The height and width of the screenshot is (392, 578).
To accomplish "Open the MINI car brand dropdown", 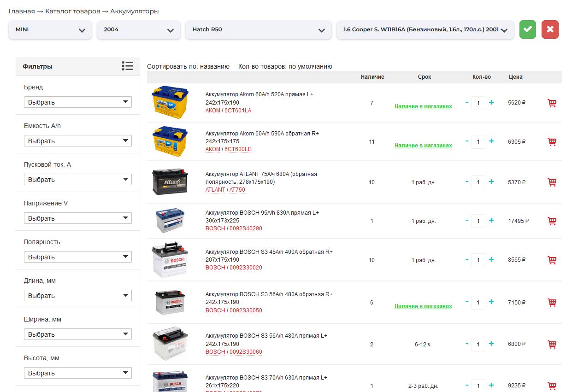I will [50, 29].
